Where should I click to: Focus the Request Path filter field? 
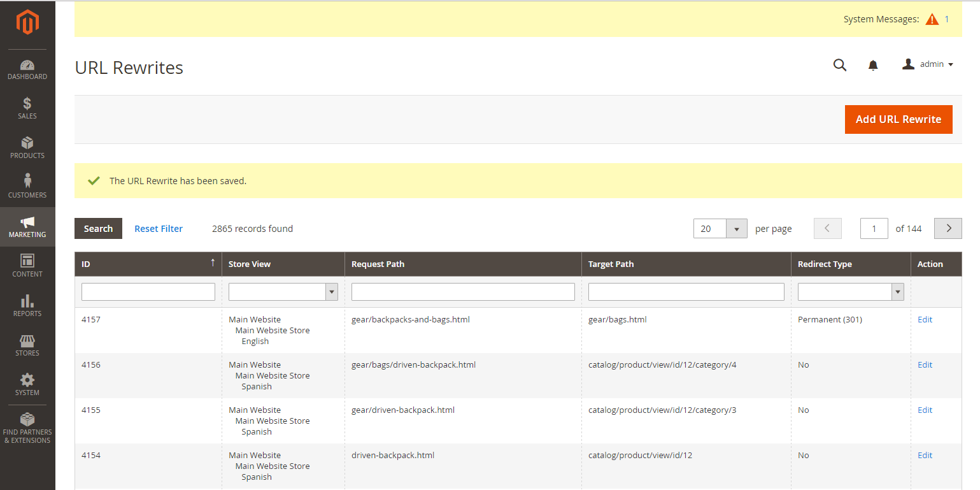(463, 292)
